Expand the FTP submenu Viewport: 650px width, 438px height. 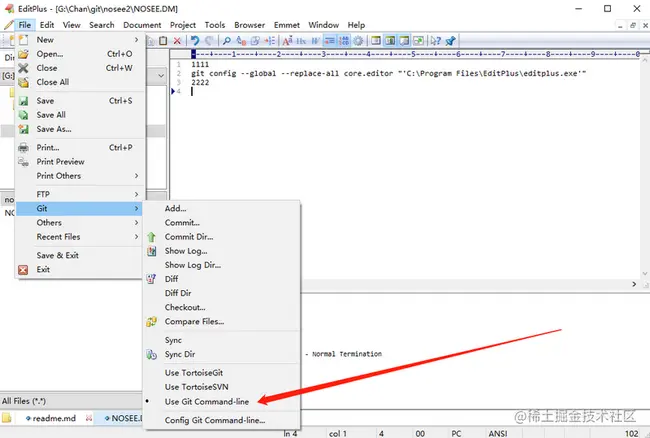coord(79,194)
